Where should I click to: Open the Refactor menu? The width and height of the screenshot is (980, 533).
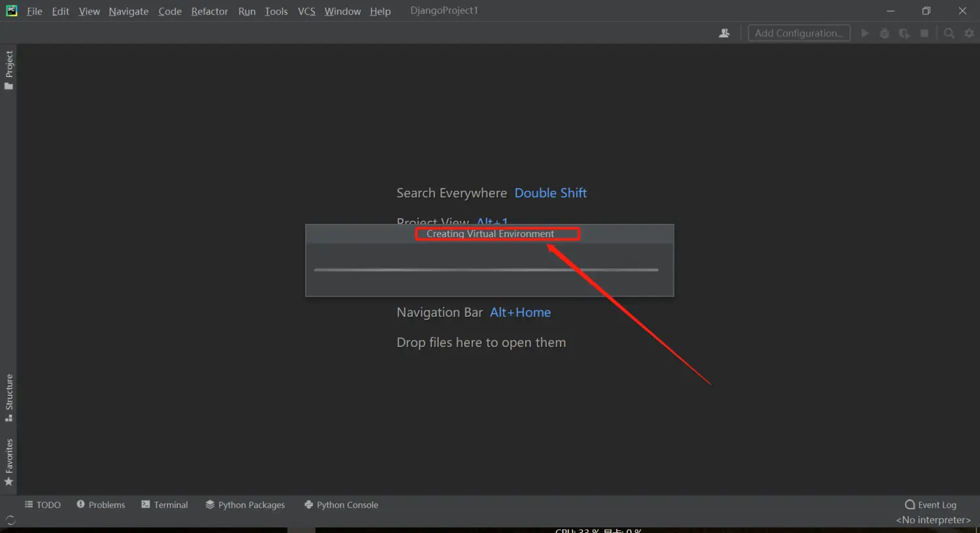click(x=209, y=11)
